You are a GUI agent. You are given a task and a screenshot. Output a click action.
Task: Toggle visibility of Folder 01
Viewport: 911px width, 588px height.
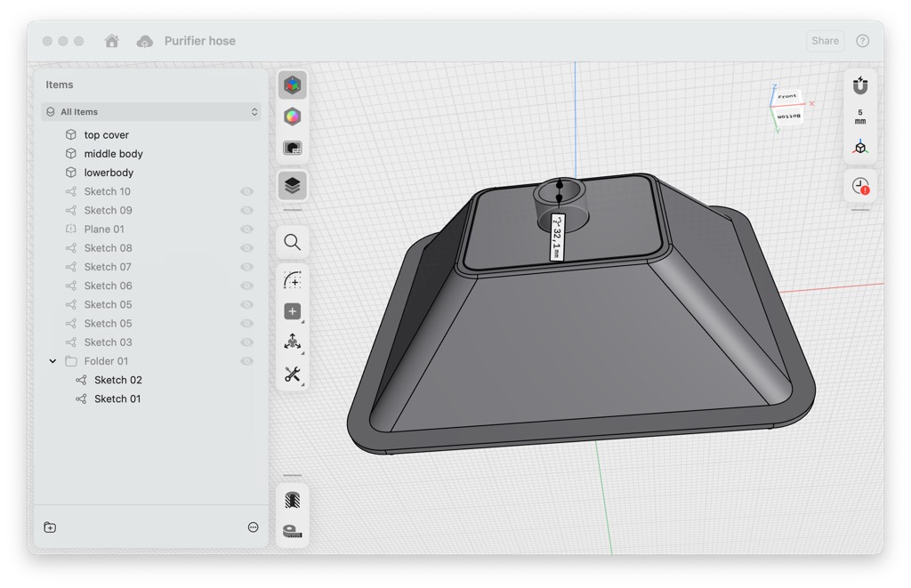tap(246, 361)
